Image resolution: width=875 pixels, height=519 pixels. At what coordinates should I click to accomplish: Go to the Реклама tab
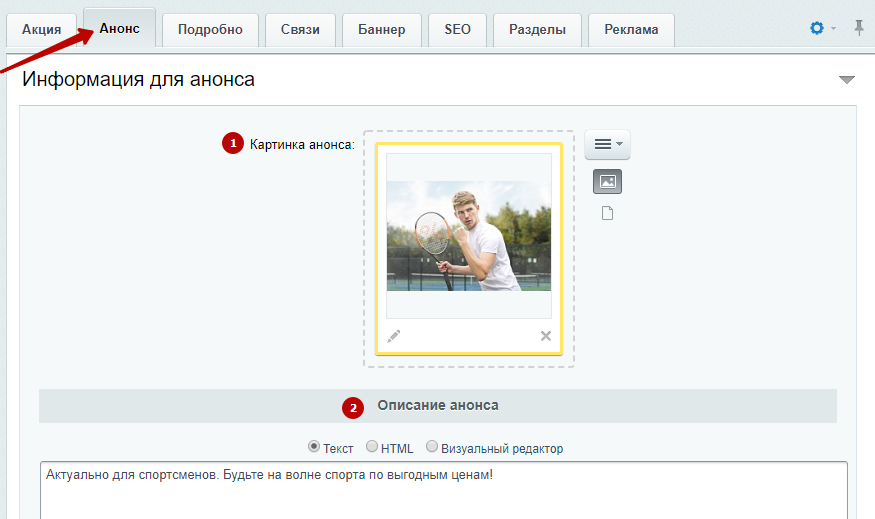coord(631,30)
